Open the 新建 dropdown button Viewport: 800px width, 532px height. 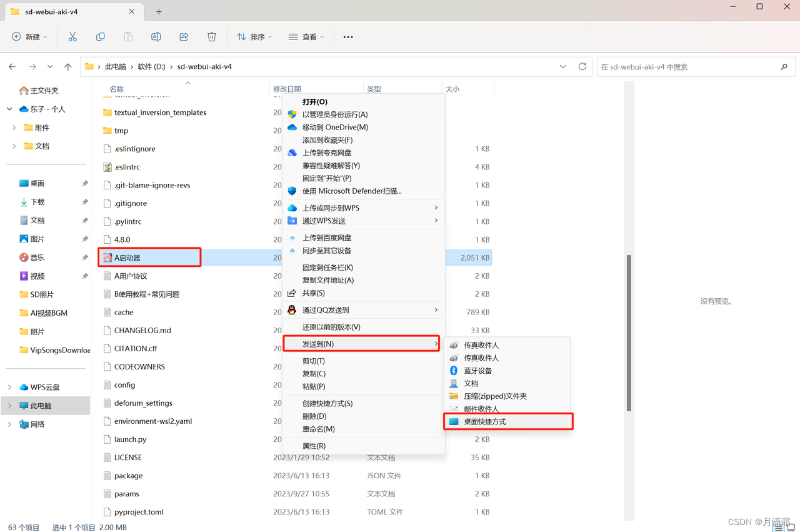[29, 37]
